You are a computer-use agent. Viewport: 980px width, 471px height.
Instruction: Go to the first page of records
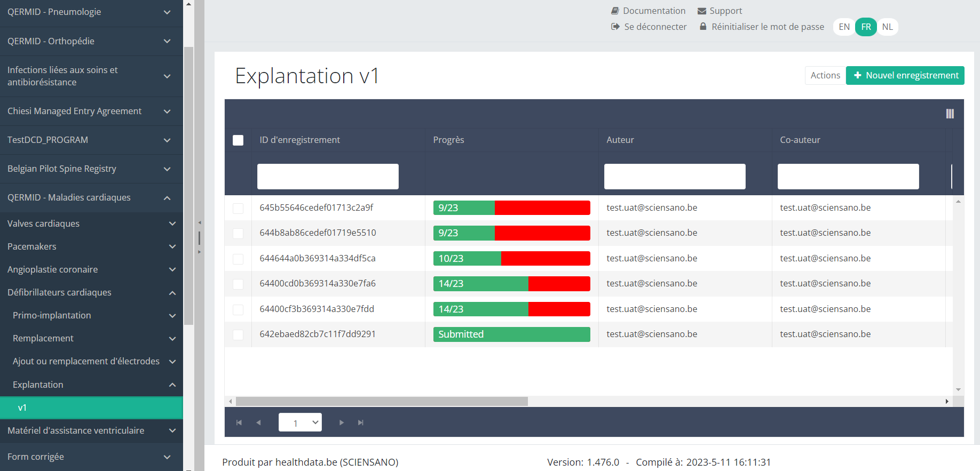[x=239, y=422]
